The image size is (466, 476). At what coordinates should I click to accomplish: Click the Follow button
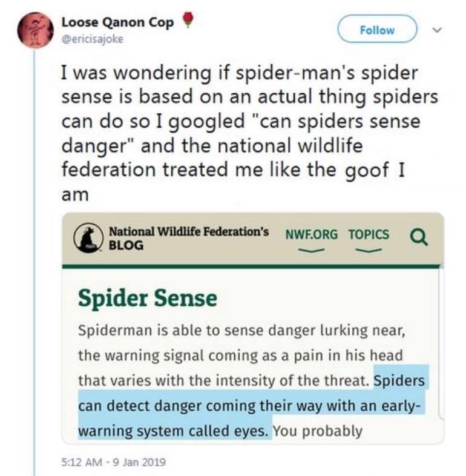coord(378,30)
